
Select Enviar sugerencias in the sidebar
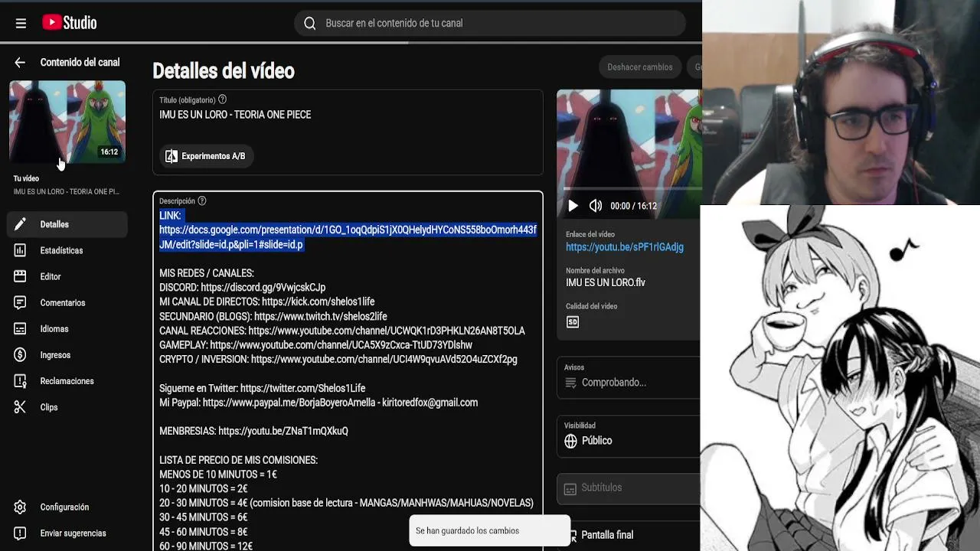point(67,533)
